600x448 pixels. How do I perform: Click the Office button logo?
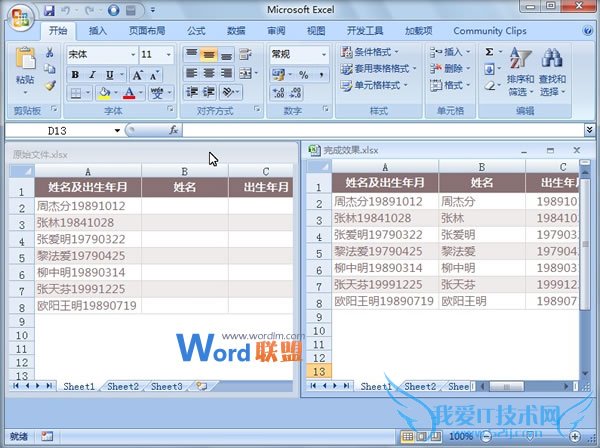click(x=20, y=17)
